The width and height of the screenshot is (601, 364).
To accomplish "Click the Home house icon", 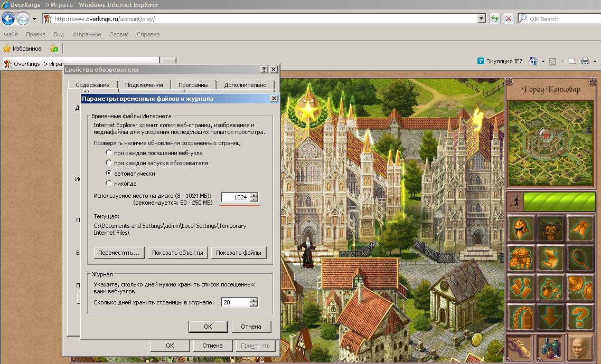I will click(x=533, y=61).
